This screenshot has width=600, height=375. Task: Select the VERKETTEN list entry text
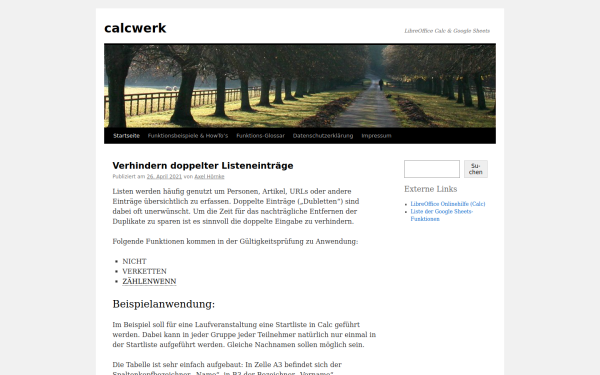coord(144,271)
